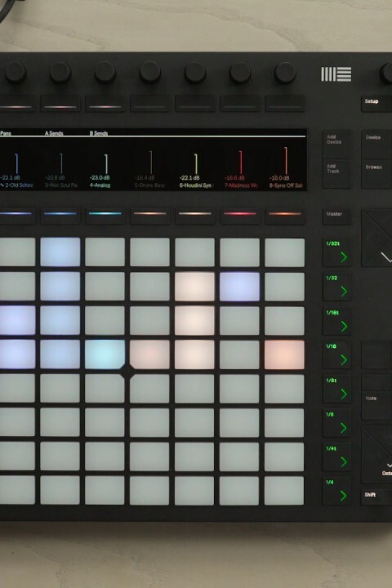Tap the unlit pad in 1/4 row under 8-Sync Off Sol
Screen dimensions: 392x588
tap(284, 491)
